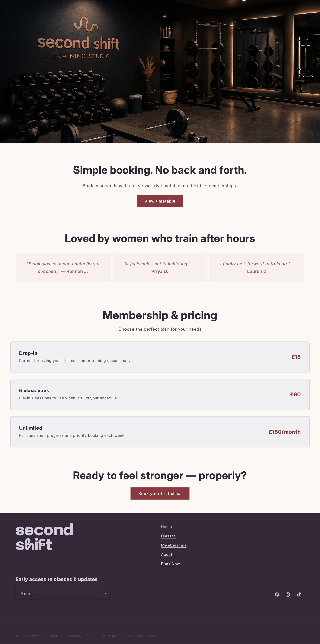Click the Powered by Shopify link
Viewport: 320px width, 644px height.
(79, 636)
